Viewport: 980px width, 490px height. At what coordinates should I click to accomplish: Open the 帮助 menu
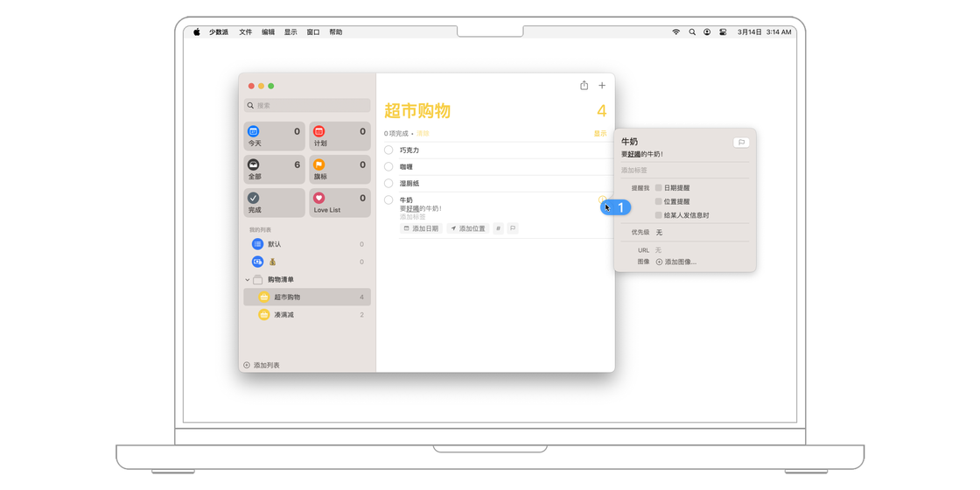336,31
